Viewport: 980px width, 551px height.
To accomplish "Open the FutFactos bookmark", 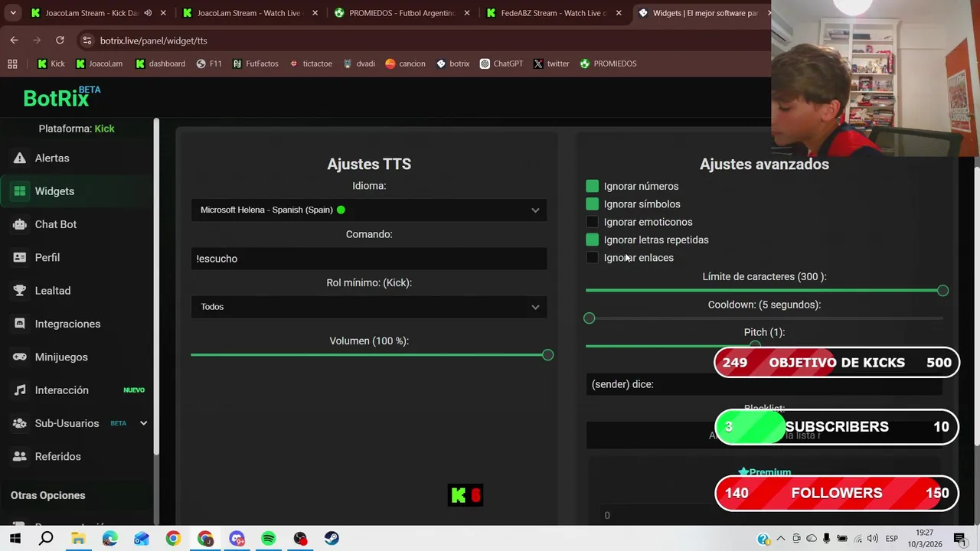I will (255, 64).
